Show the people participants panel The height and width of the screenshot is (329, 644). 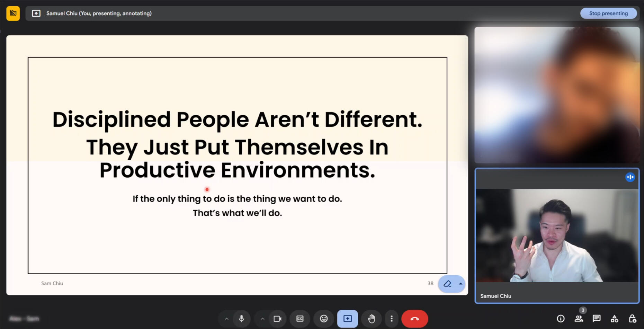point(579,319)
